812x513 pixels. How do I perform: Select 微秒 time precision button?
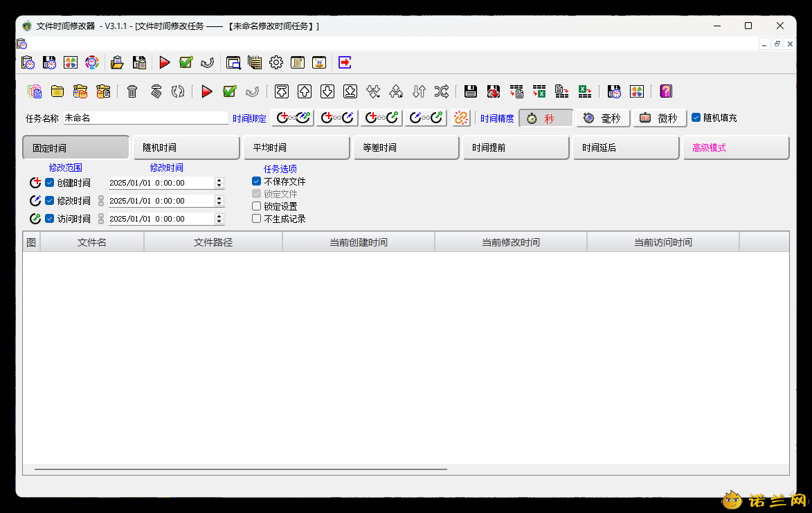659,118
